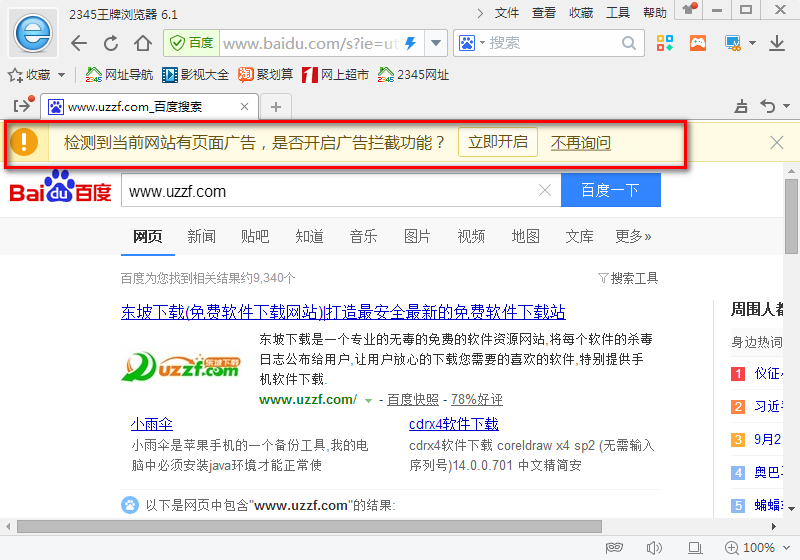Toggle the lightning speed mode icon
The width and height of the screenshot is (800, 560).
coord(411,43)
